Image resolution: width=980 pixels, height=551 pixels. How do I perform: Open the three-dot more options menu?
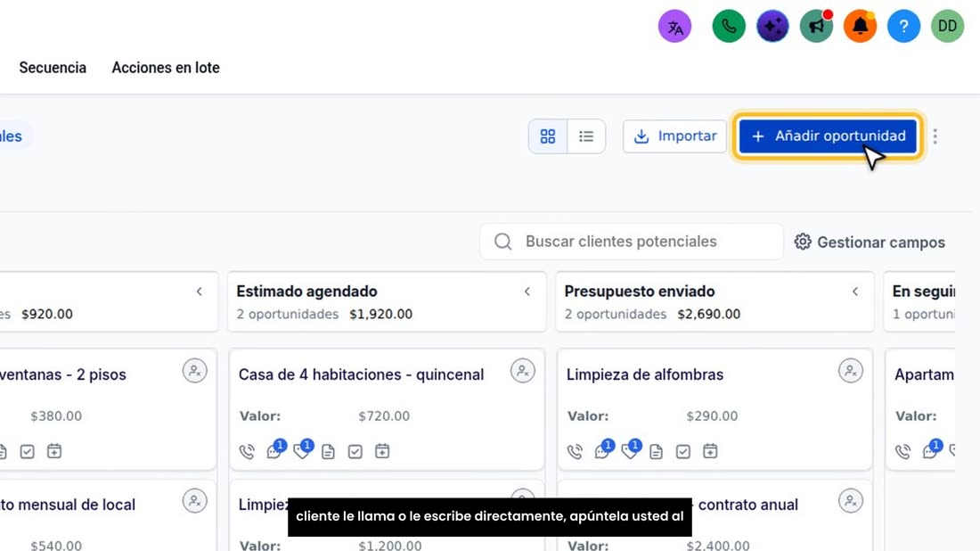pos(935,136)
